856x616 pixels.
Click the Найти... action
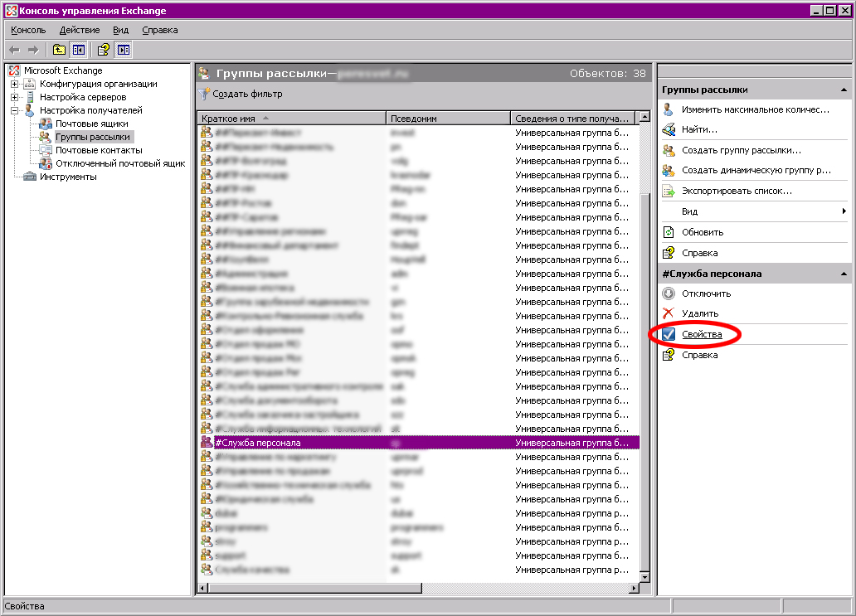pos(699,129)
